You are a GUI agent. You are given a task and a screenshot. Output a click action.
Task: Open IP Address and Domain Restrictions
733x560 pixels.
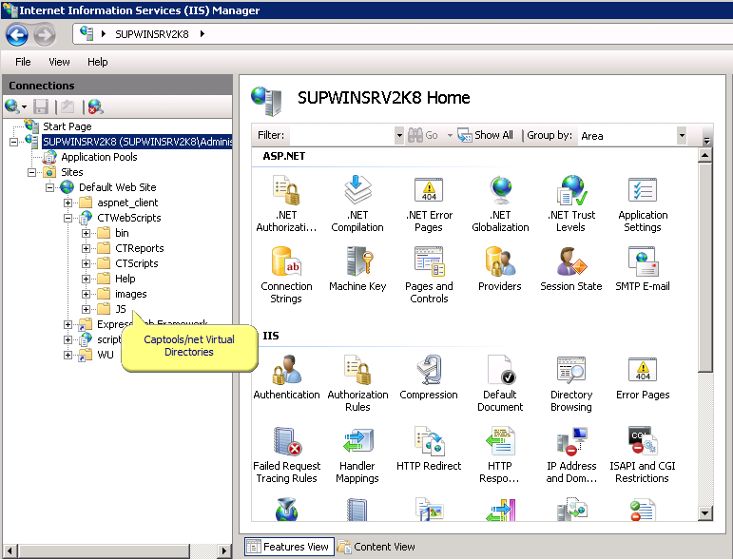(x=571, y=454)
